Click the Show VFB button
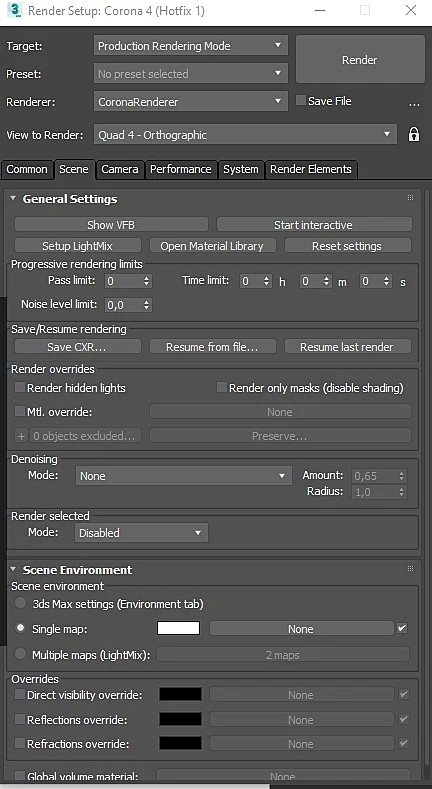 111,224
